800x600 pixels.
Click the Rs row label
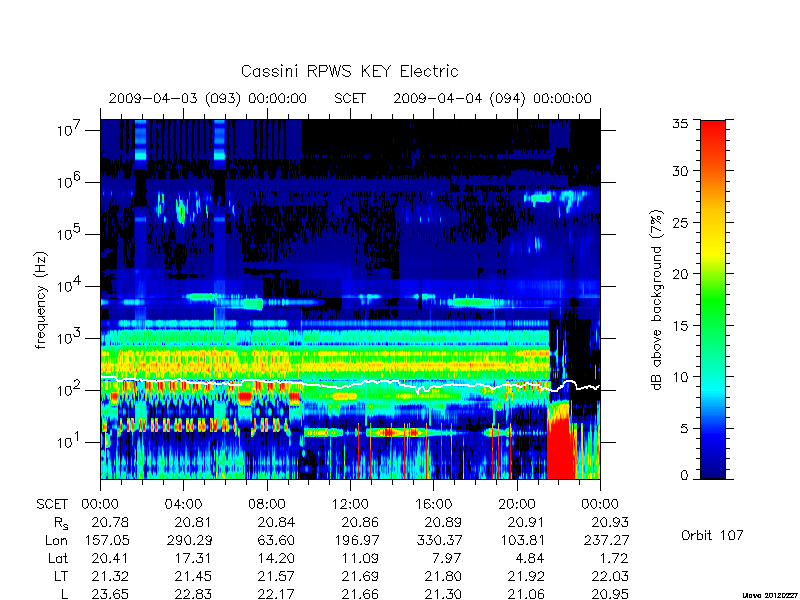pos(61,523)
